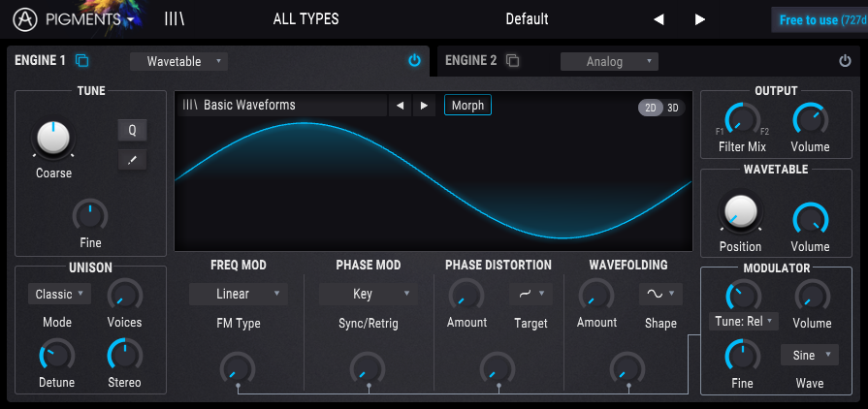Click the Output Volume knob
Screen dimensions: 868x409
point(811,119)
